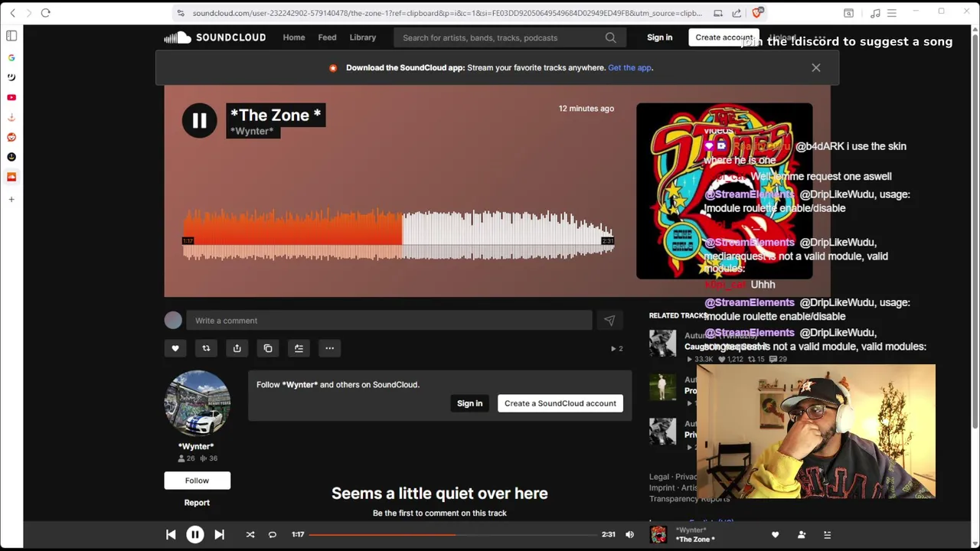The image size is (980, 551).
Task: Open the Feed nav item
Action: point(327,37)
